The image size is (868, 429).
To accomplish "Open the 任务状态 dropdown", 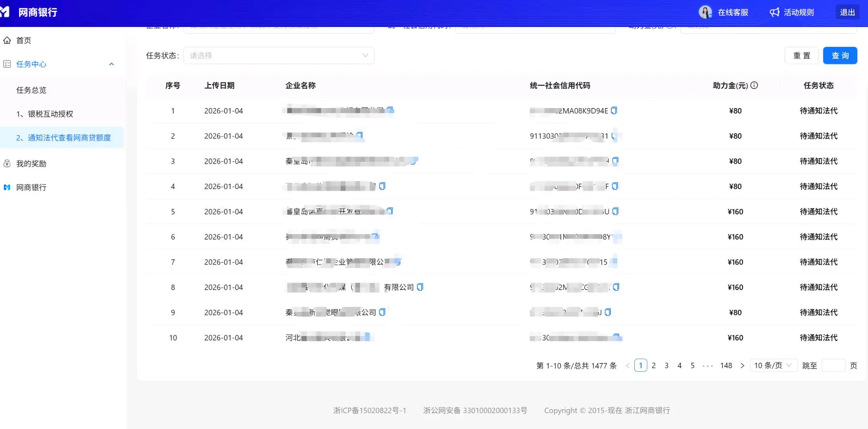I will [x=278, y=56].
